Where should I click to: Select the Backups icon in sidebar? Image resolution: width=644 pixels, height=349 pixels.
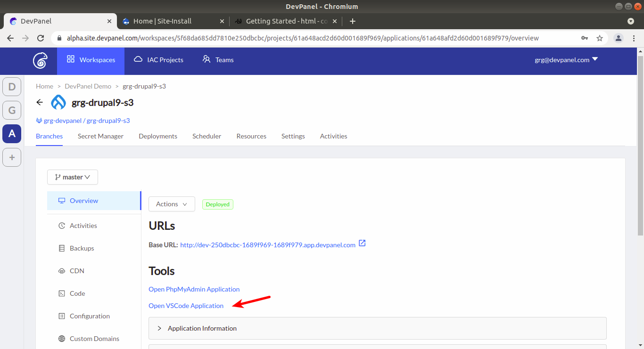click(x=61, y=248)
